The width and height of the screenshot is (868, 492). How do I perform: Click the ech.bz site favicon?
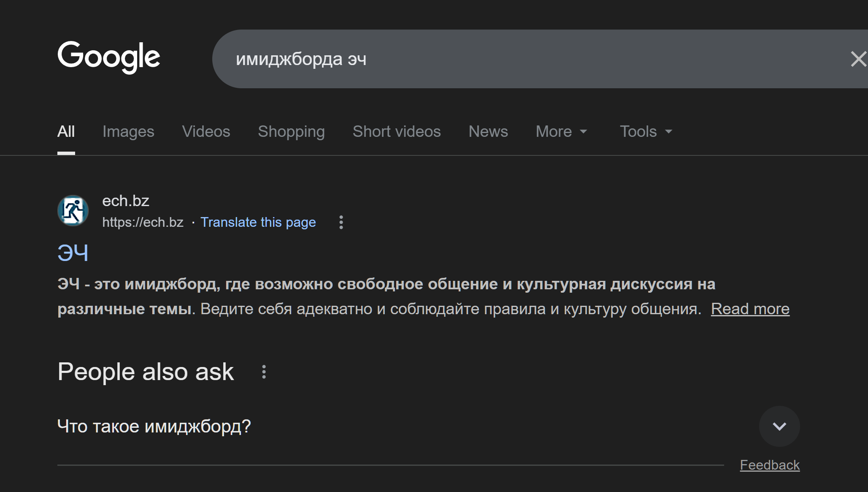point(73,210)
